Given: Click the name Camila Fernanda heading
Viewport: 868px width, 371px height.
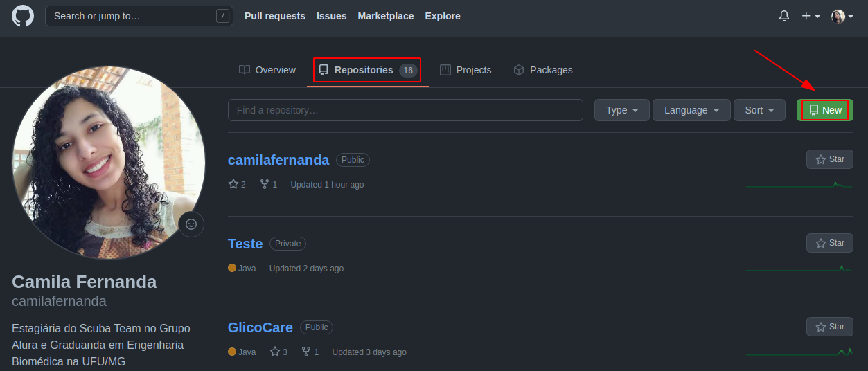Looking at the screenshot, I should pos(85,282).
